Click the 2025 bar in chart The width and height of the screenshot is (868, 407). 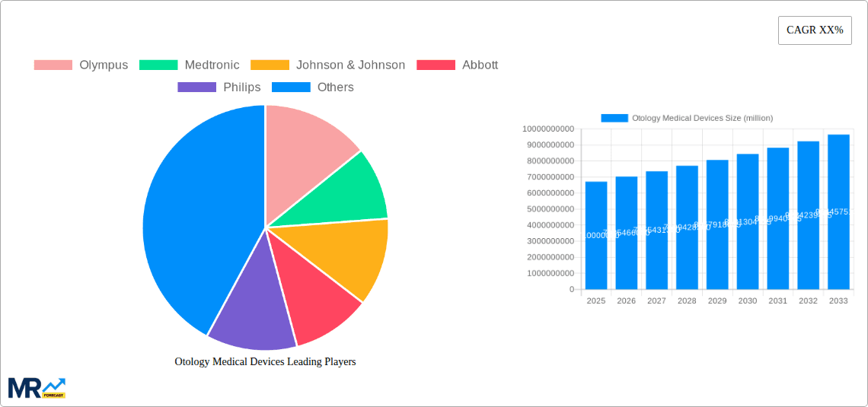596,236
